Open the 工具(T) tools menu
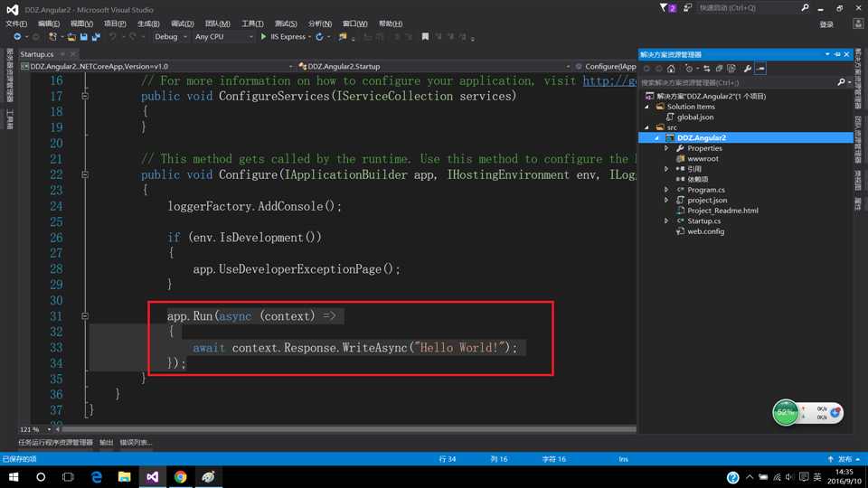Image resolution: width=868 pixels, height=488 pixels. [x=252, y=23]
